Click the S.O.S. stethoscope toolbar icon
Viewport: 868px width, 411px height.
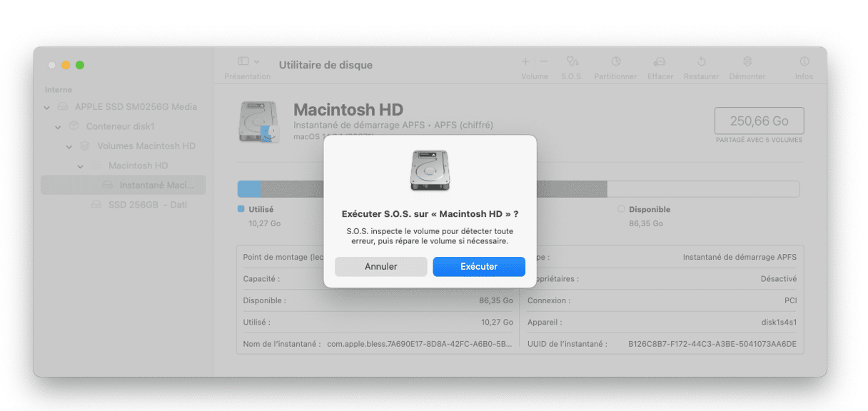[x=572, y=62]
